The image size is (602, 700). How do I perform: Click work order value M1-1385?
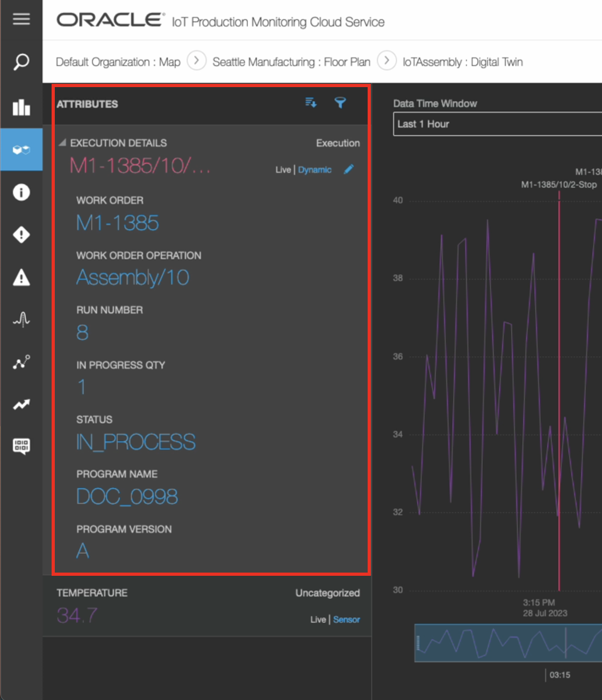(118, 223)
